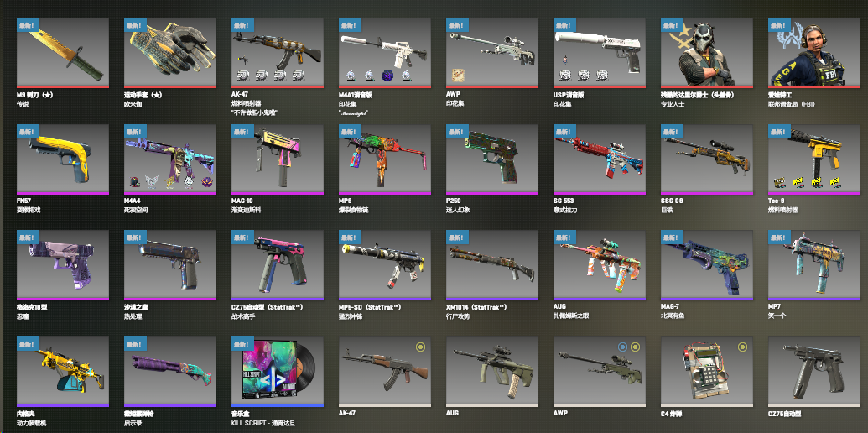Click the small charm icon on the USP silencer item
The image size is (868, 433).
(x=565, y=58)
